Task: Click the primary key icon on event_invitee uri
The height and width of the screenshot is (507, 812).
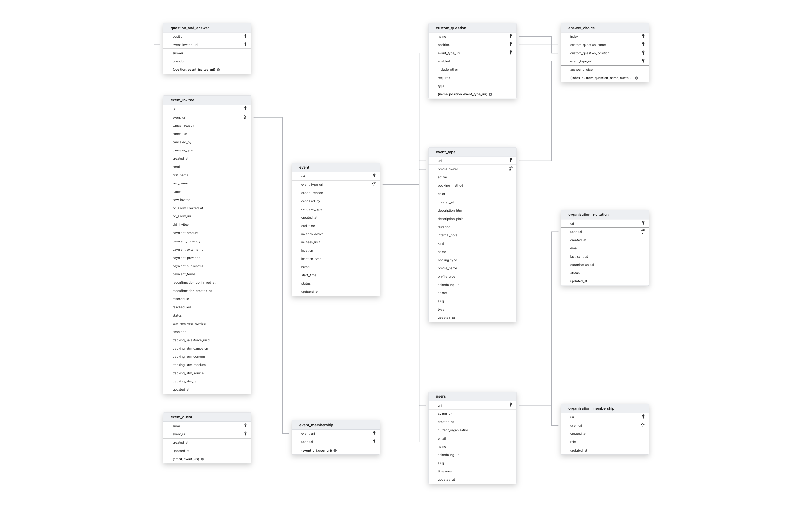Action: [245, 109]
